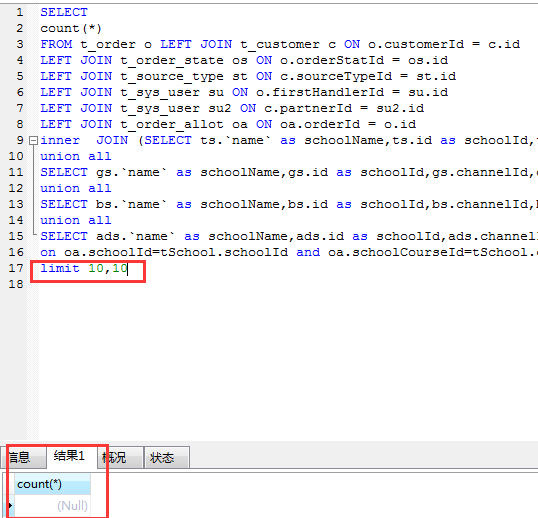Click the 'limit' keyword on line 17
Image resolution: width=538 pixels, height=518 pixels.
coord(60,268)
